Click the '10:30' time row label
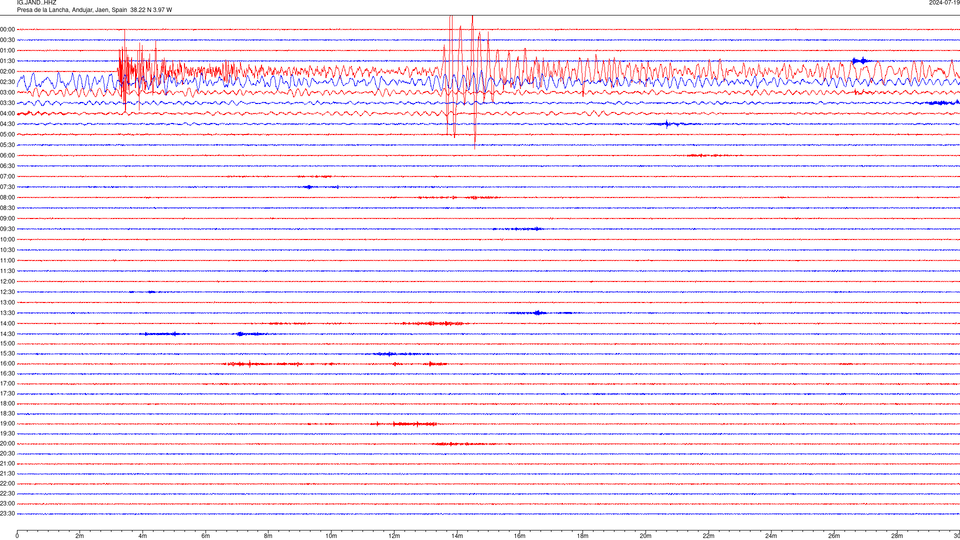 point(7,250)
